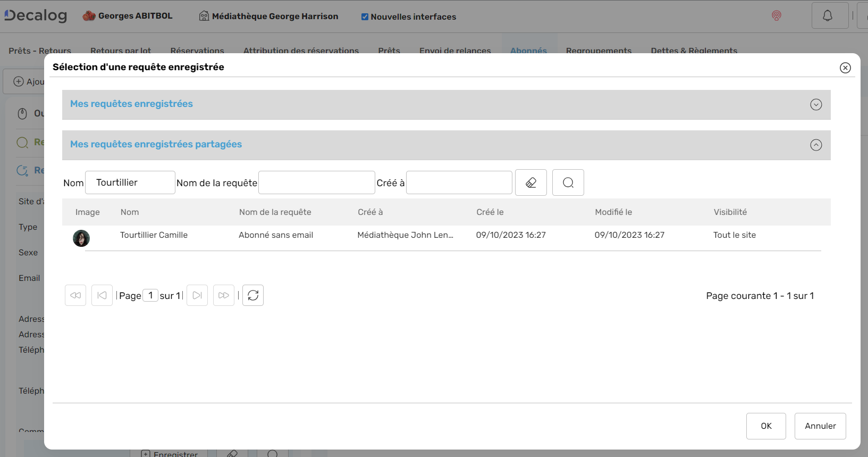Go to previous page of results

(x=102, y=295)
